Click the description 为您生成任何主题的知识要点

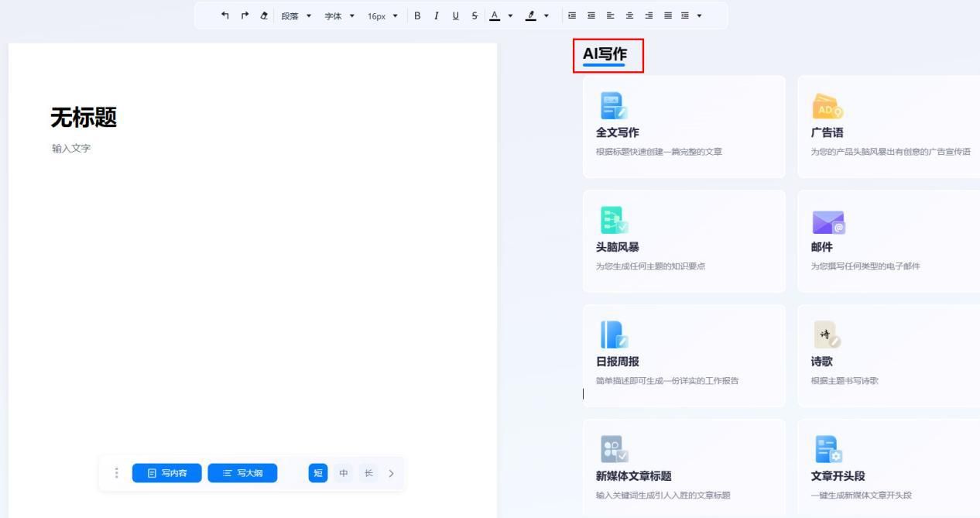650,266
